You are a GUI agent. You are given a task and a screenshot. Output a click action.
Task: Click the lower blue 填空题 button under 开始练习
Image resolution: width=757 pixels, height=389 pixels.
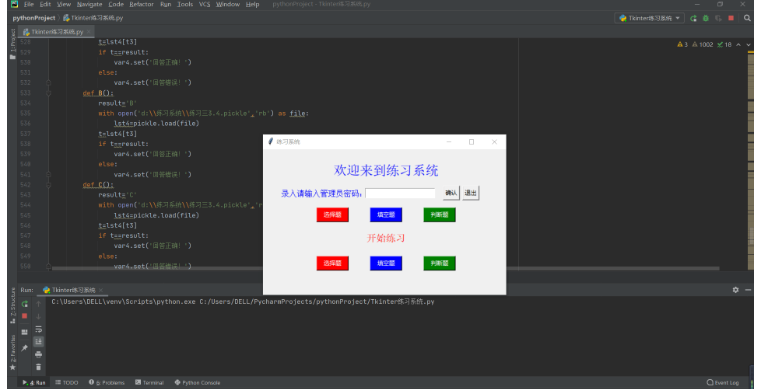386,263
